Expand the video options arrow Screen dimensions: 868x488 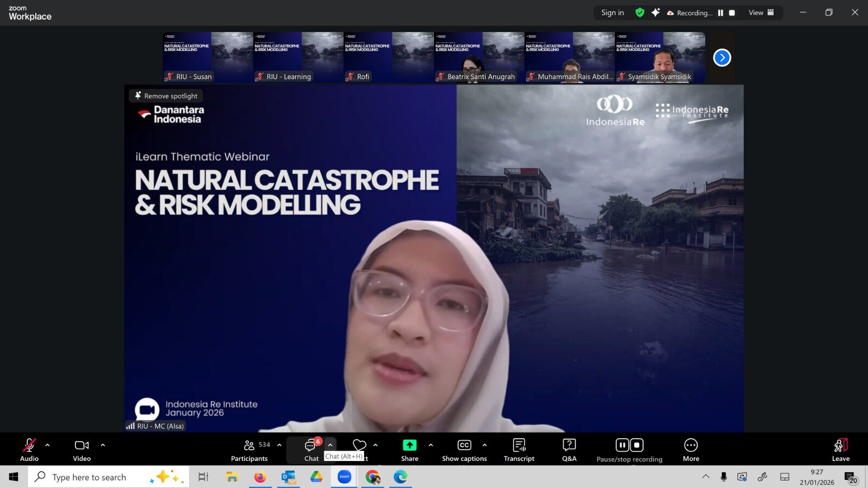pos(103,445)
